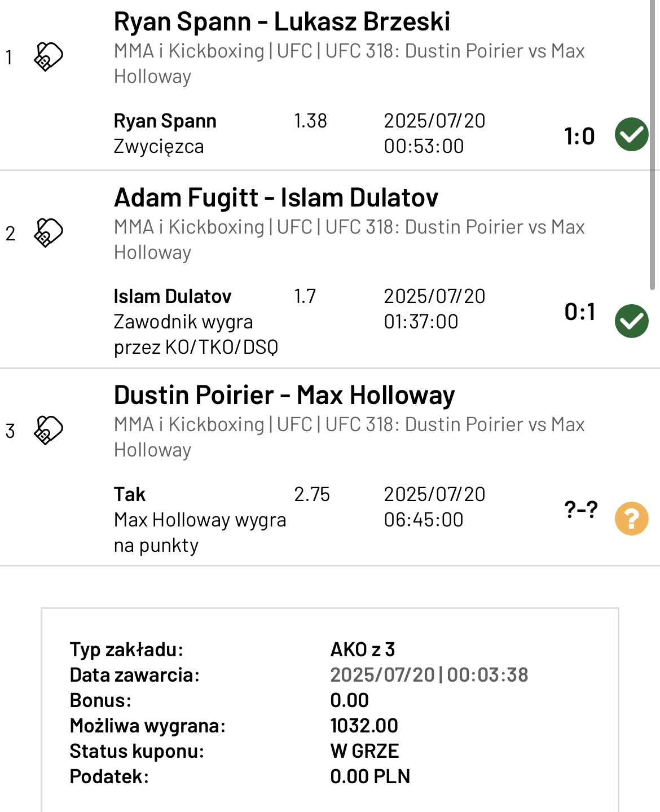The width and height of the screenshot is (660, 812).
Task: Click the boxing glove icon for Poirier–Holloway fight
Action: [x=49, y=430]
